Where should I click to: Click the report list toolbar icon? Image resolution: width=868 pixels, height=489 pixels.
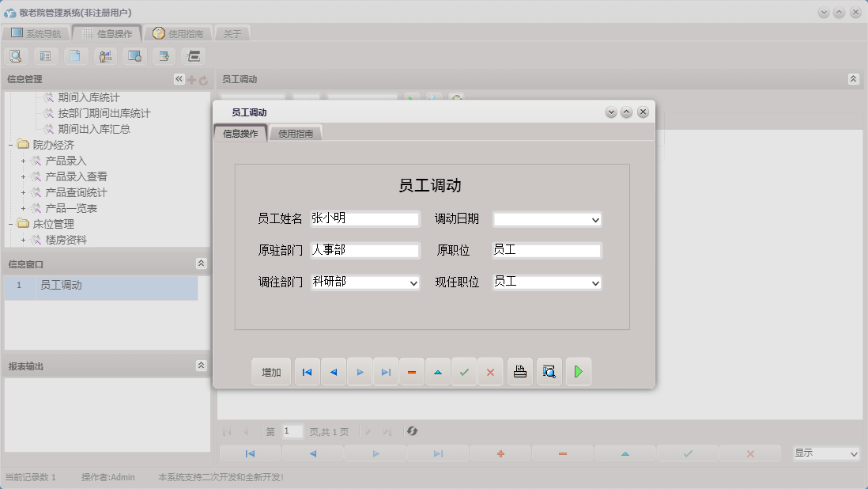click(x=45, y=56)
